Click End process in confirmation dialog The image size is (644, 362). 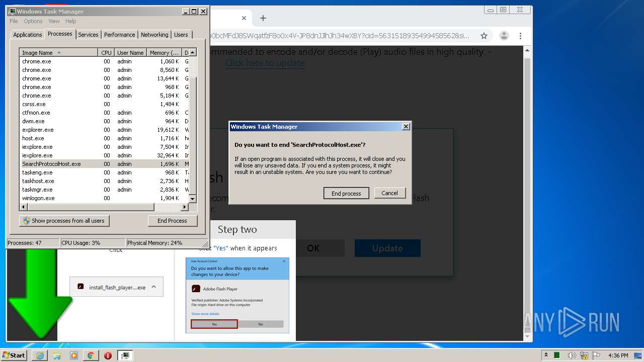[346, 193]
